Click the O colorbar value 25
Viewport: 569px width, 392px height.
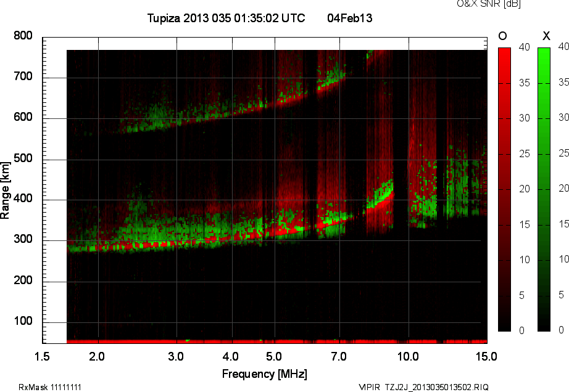pos(525,154)
